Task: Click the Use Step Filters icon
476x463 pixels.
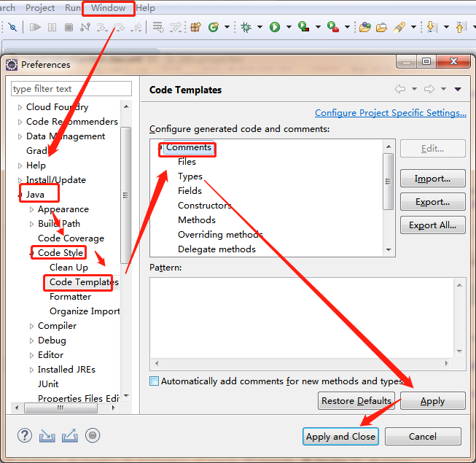Action: (176, 27)
